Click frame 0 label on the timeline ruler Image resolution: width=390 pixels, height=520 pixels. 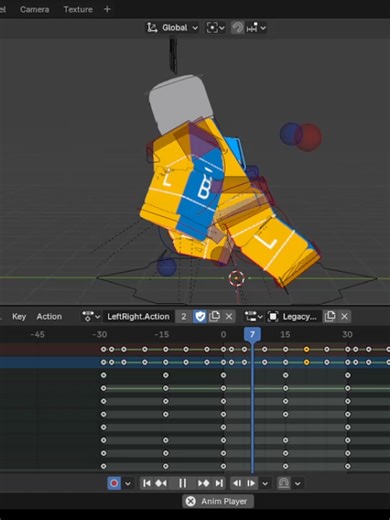coord(223,334)
